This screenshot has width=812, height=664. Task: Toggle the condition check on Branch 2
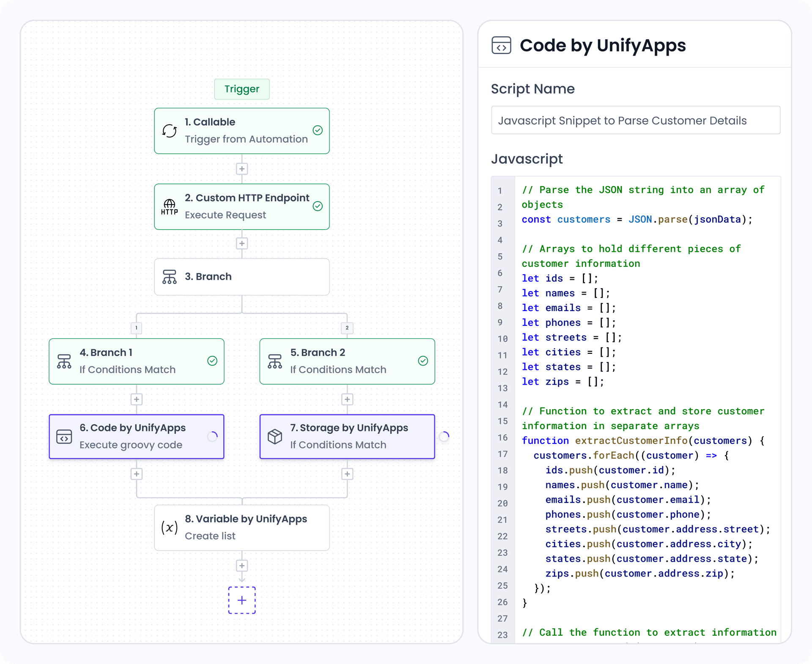(x=422, y=361)
